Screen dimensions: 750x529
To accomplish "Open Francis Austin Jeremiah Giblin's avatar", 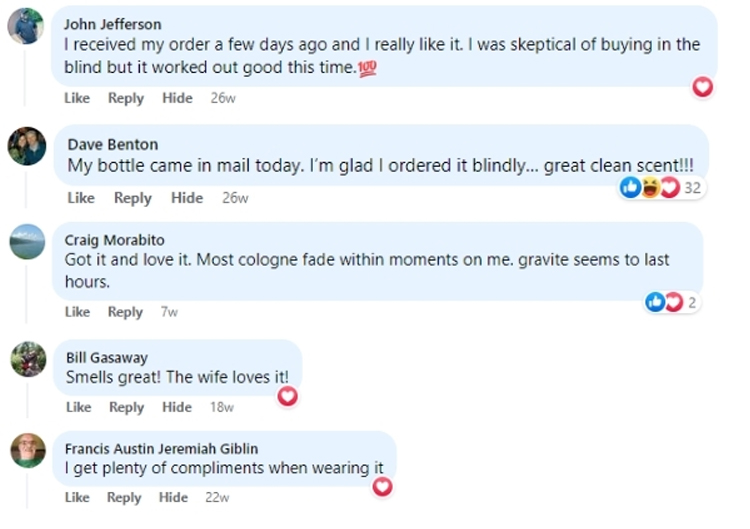I will (x=28, y=451).
